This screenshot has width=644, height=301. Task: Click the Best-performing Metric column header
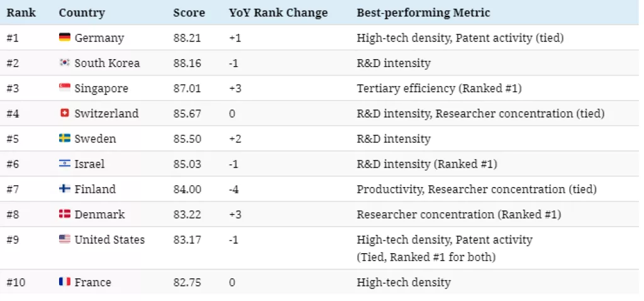point(423,13)
